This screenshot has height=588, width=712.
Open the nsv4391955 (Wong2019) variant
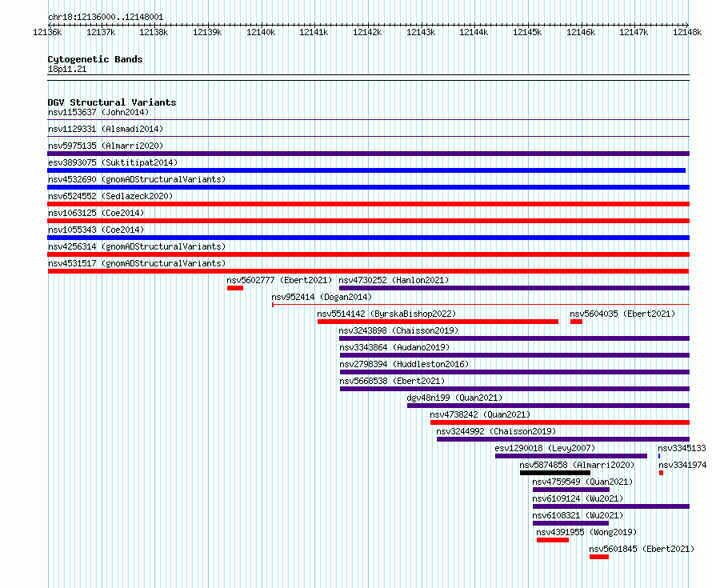tap(586, 532)
